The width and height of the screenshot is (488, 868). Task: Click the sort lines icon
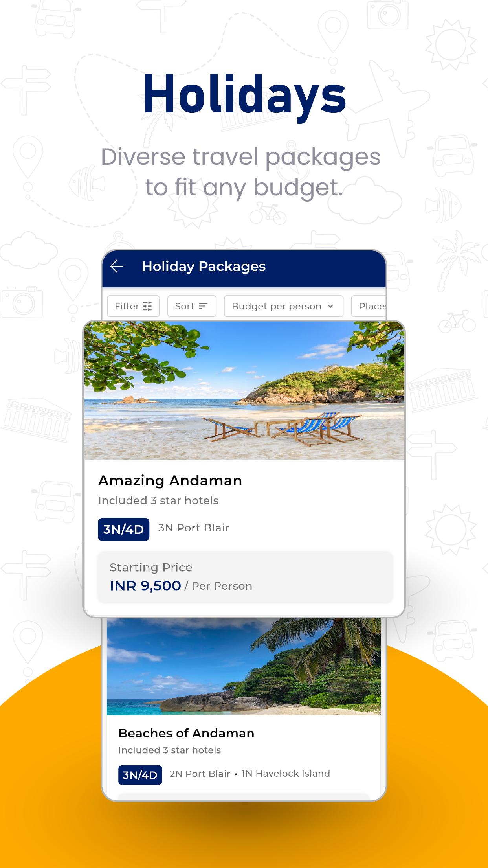coord(203,306)
